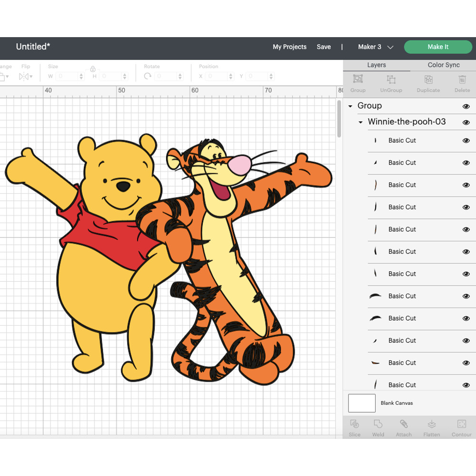Click the Make It button
Screen dimensions: 476x476
coord(438,47)
